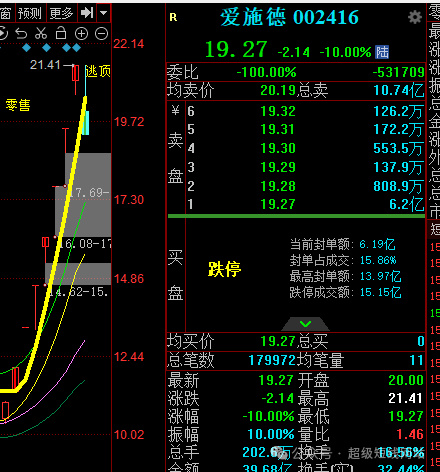Click the jump-to-end arrow icon
The width and height of the screenshot is (440, 472).
click(x=87, y=13)
